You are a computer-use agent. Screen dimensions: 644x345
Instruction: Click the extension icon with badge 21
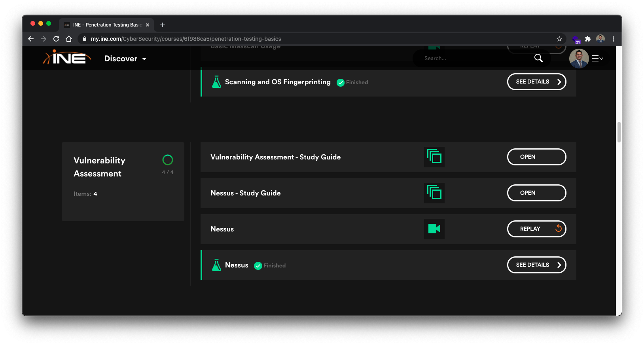click(576, 39)
